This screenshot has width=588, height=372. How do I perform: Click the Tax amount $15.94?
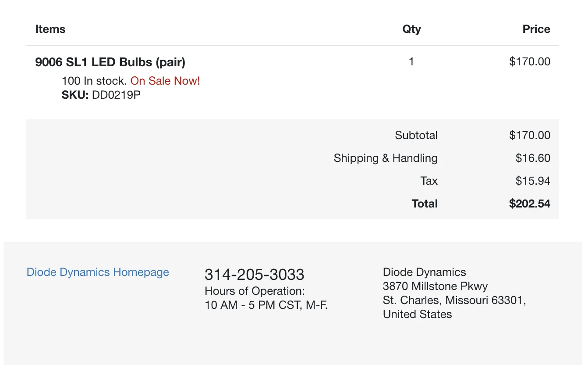[533, 181]
